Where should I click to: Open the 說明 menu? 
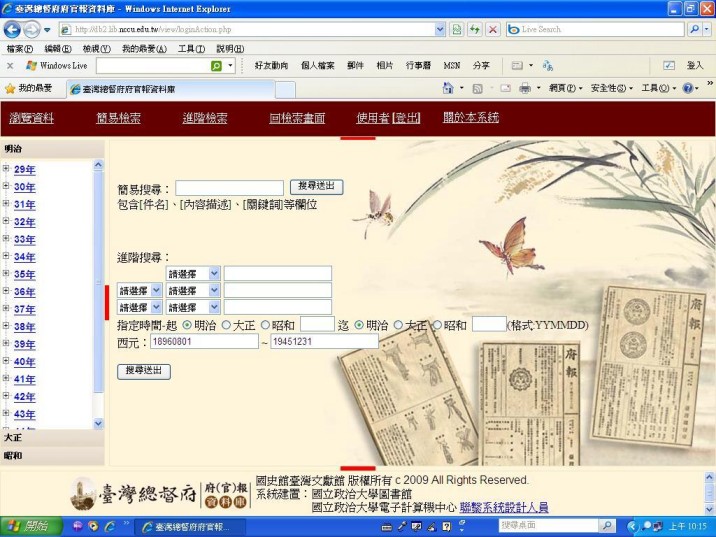click(230, 49)
